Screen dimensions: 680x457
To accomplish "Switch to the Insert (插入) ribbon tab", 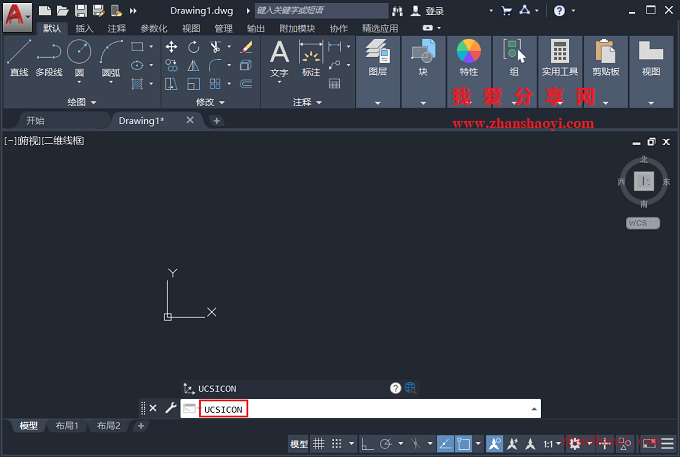I will click(x=84, y=29).
